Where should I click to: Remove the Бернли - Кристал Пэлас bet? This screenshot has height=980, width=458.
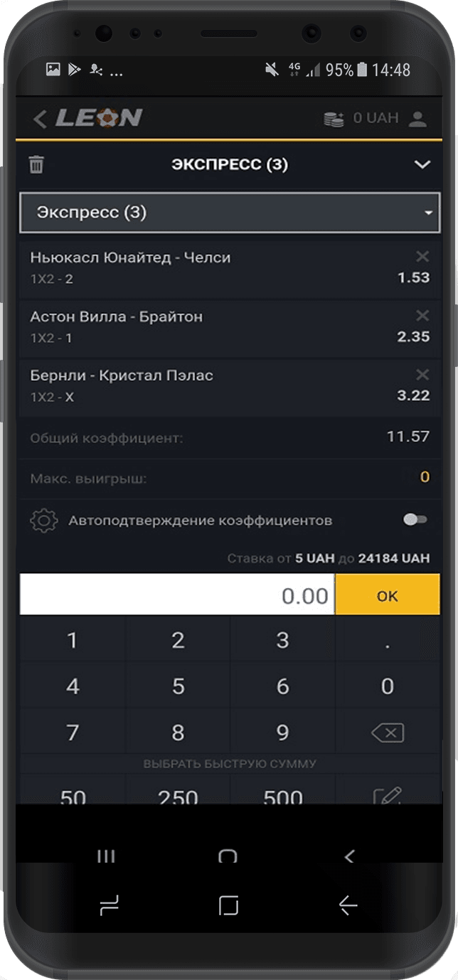tap(422, 375)
